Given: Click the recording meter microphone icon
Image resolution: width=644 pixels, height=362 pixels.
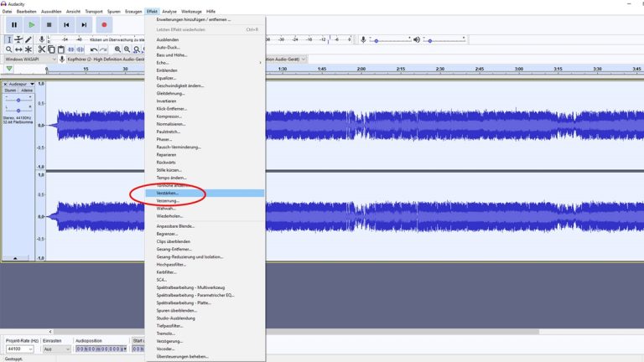Looking at the screenshot, I should [x=41, y=39].
